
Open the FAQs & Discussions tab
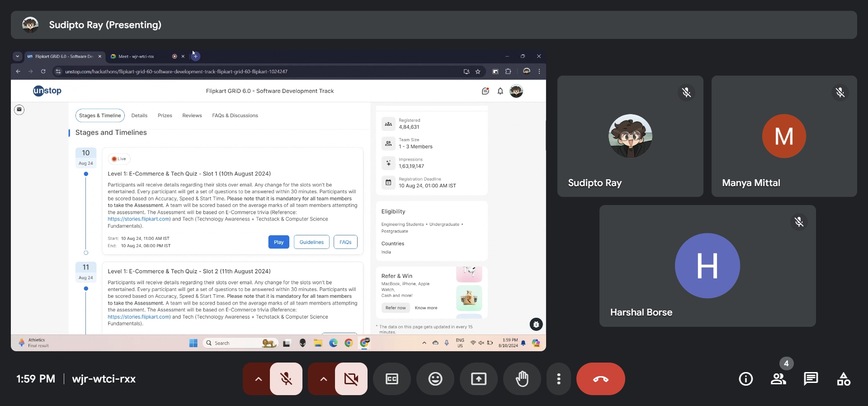235,115
